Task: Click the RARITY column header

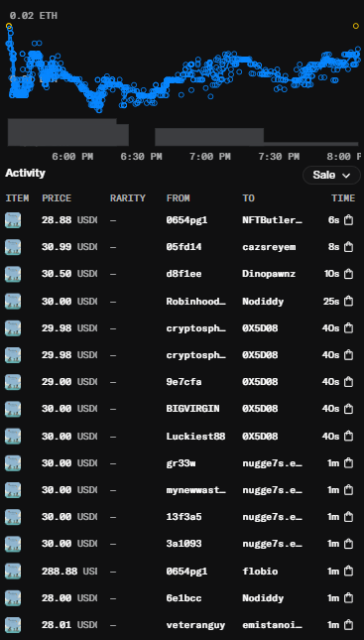Action: click(x=128, y=198)
